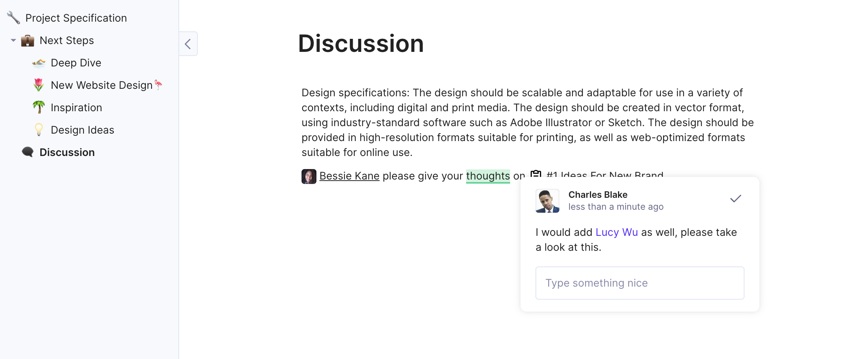Click the wrench icon beside Project Specification
The width and height of the screenshot is (868, 359).
click(x=13, y=18)
